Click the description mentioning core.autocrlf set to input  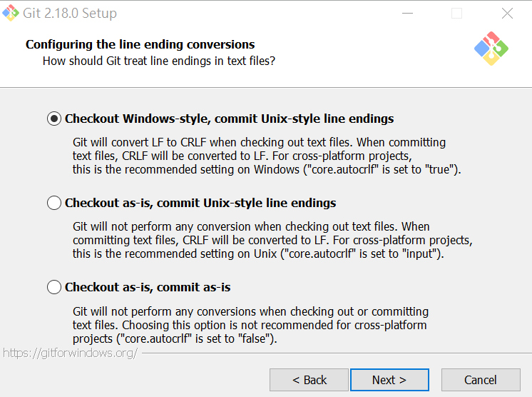click(x=272, y=241)
